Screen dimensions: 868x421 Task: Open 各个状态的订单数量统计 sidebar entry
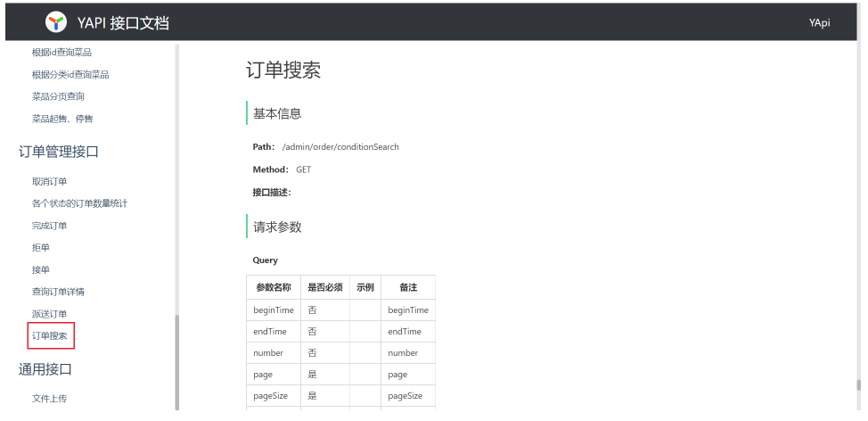[79, 203]
